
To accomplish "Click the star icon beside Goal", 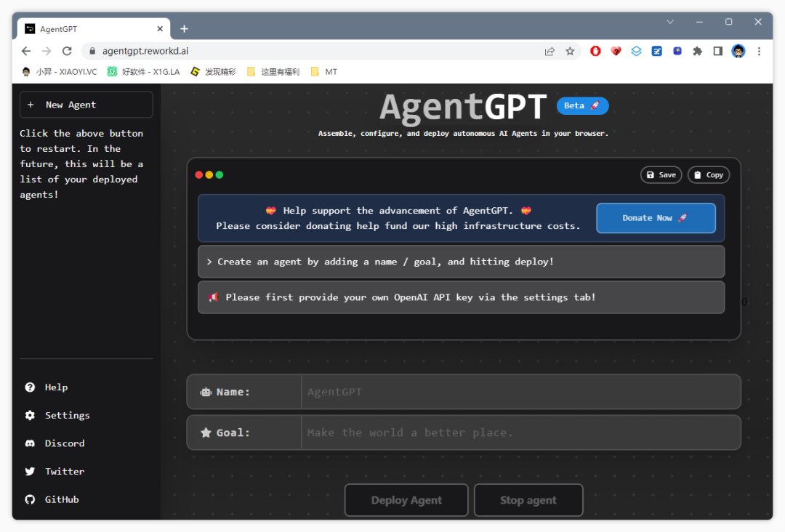I will (206, 432).
